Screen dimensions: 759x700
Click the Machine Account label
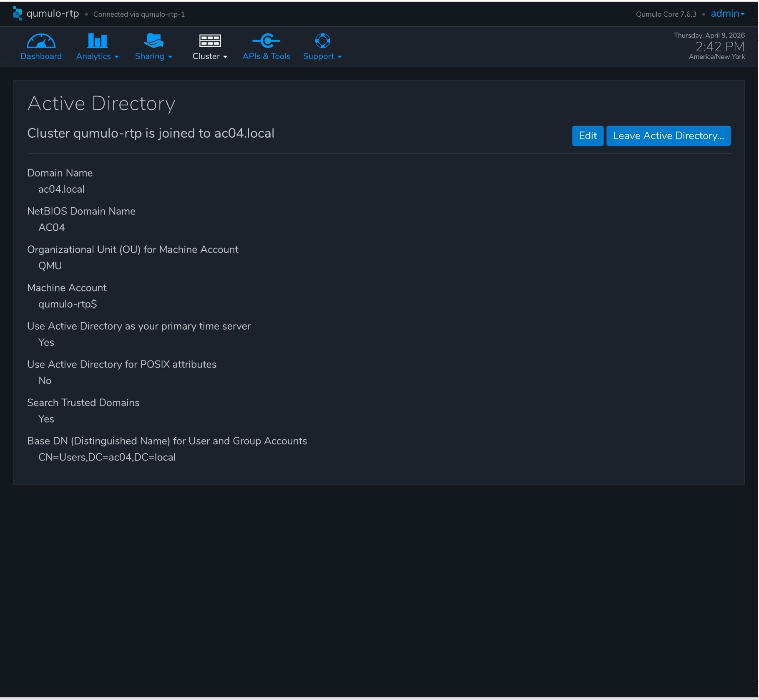[x=67, y=288]
